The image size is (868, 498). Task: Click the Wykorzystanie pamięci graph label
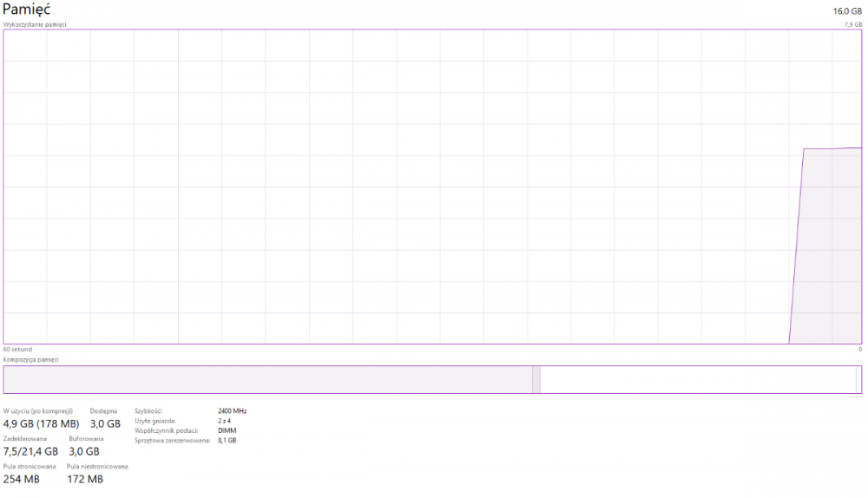tap(35, 24)
